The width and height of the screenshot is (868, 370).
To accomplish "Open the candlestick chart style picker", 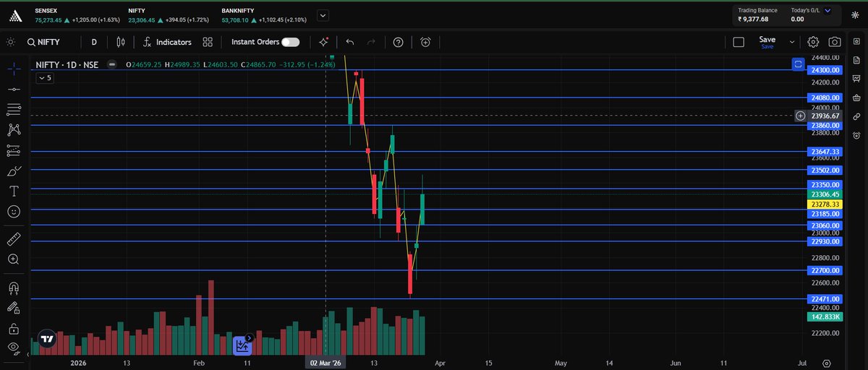I will coord(121,42).
